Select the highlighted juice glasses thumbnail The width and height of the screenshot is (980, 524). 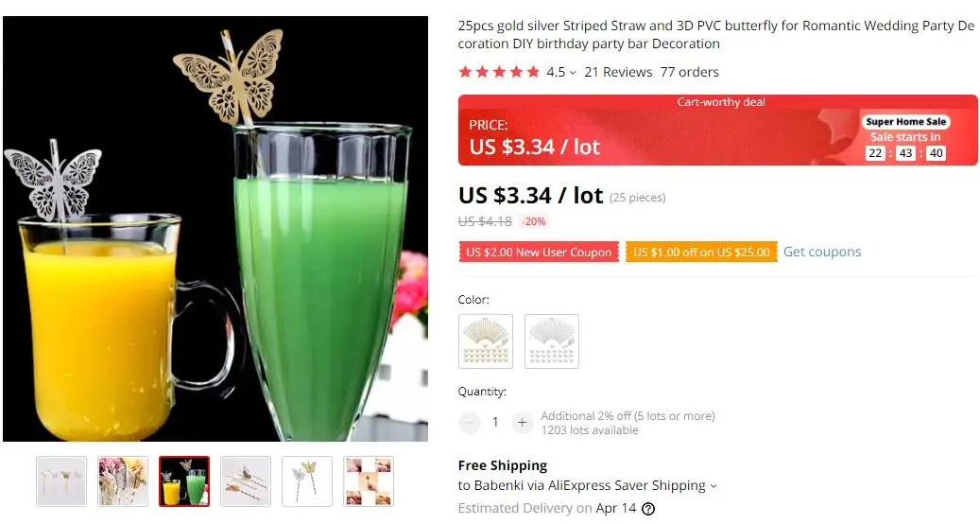click(183, 480)
